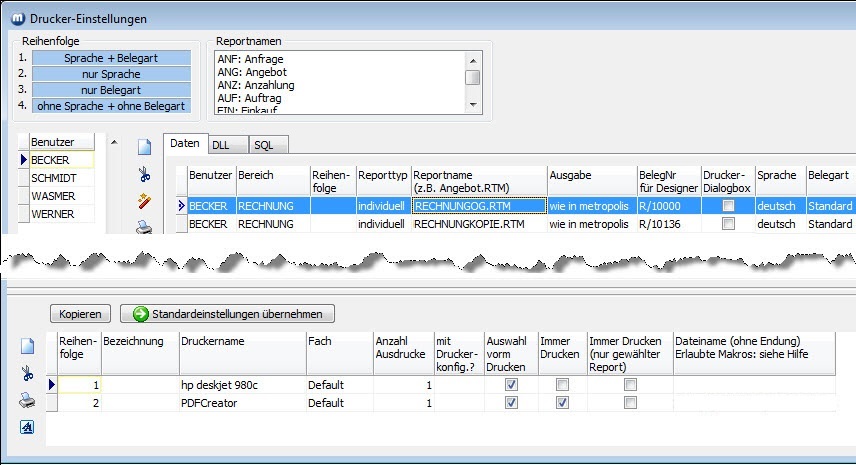Click the printer icon beside the printer list
Viewport: 856px width, 465px height.
pyautogui.click(x=28, y=401)
